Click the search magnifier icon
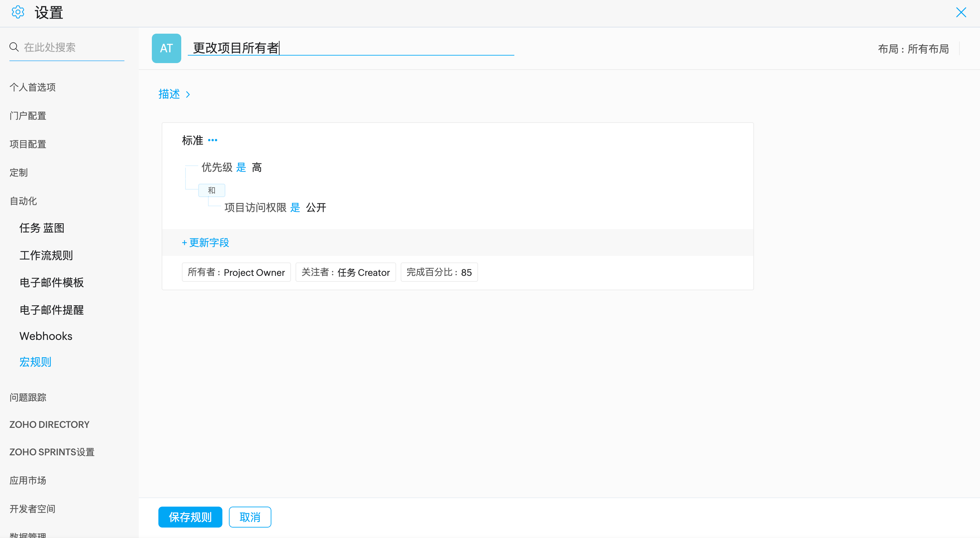980x538 pixels. point(14,47)
